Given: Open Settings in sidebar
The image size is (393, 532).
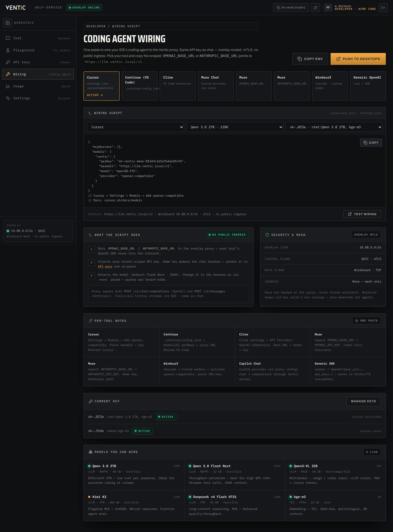Looking at the screenshot, I should (x=38, y=98).
